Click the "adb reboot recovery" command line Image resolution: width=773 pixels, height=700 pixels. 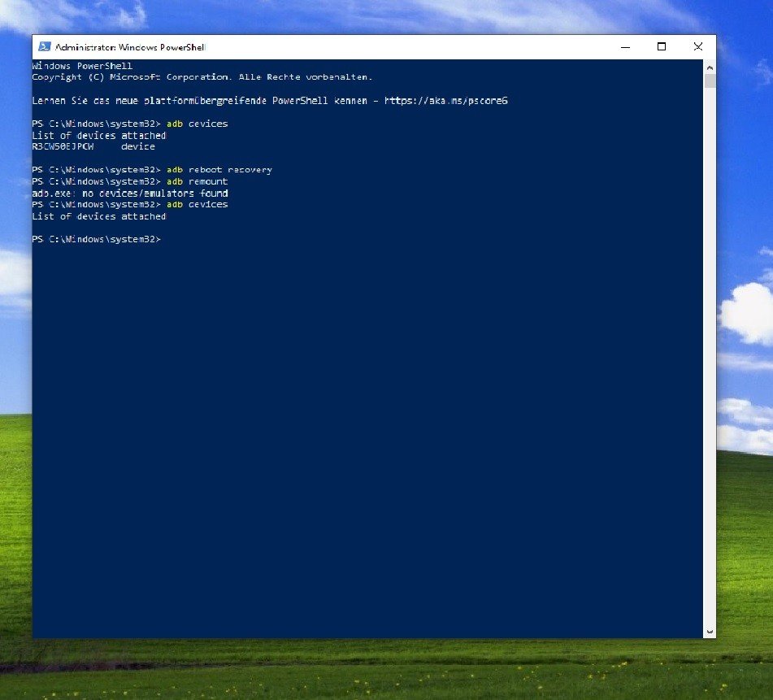219,170
